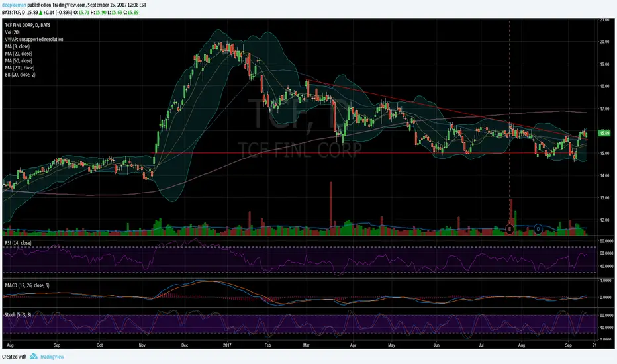Viewport: 617px width, 364px height.
Task: Select the TCF FINL CORP, D, BATS legend
Action: 28,25
